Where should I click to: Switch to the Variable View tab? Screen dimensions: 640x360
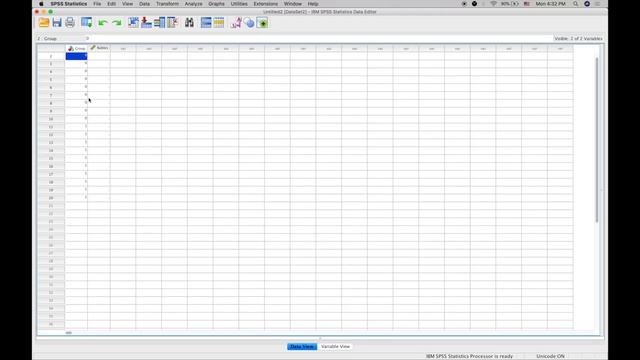[x=335, y=347]
